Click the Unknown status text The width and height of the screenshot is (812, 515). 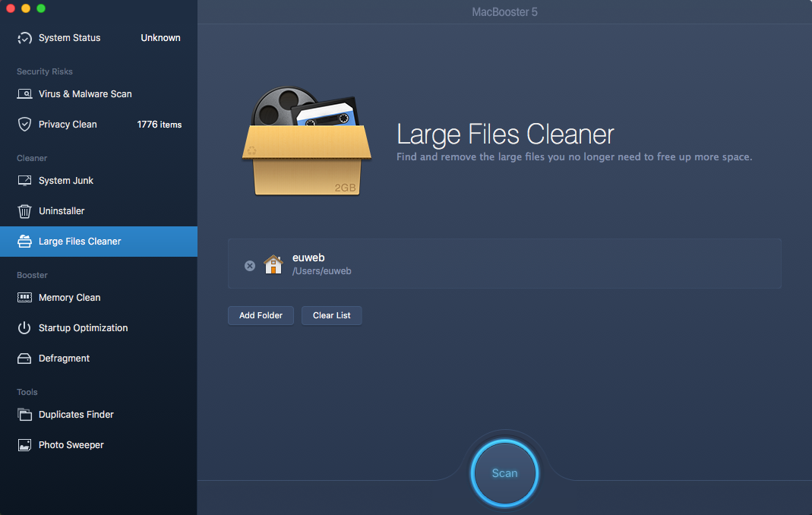[x=160, y=38]
